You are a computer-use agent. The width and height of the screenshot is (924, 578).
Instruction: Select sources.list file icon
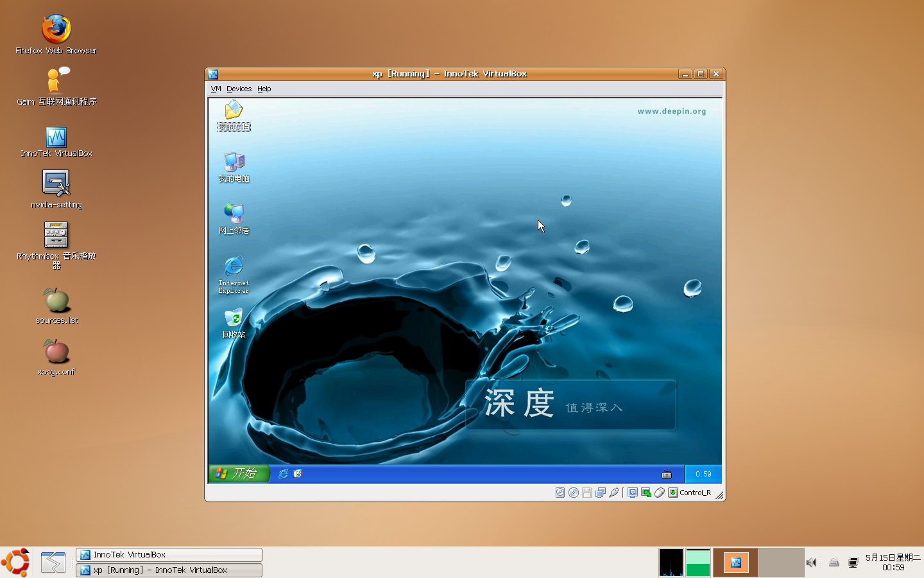(56, 306)
